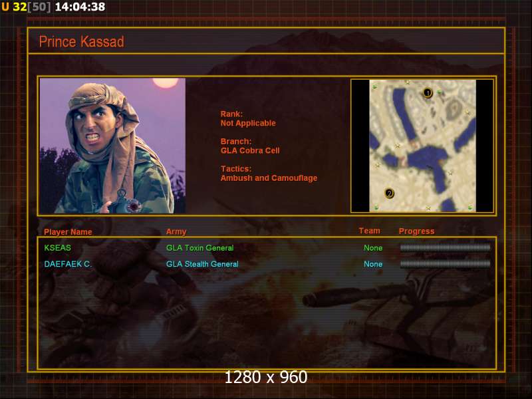Click the Player Name column header
The image size is (532, 399).
tap(68, 232)
